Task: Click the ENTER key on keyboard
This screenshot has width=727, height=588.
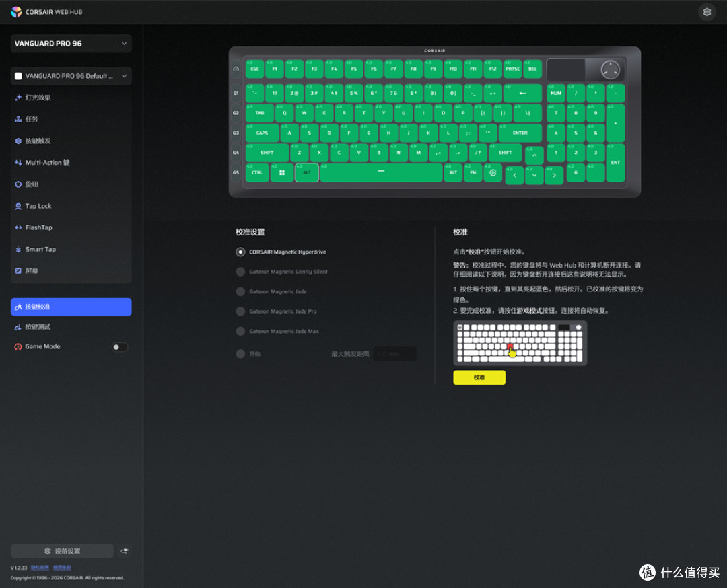Action: [x=520, y=133]
